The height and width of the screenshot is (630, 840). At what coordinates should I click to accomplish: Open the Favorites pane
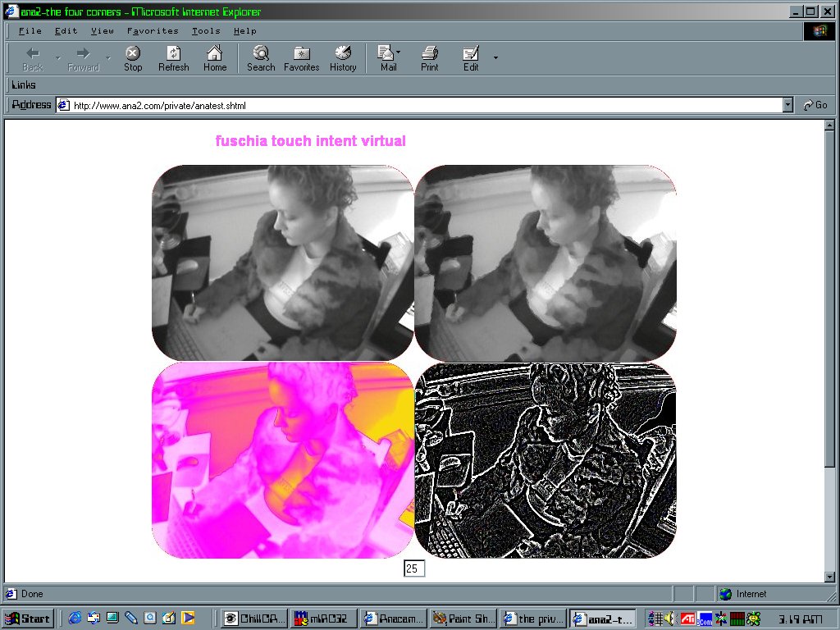click(x=301, y=58)
